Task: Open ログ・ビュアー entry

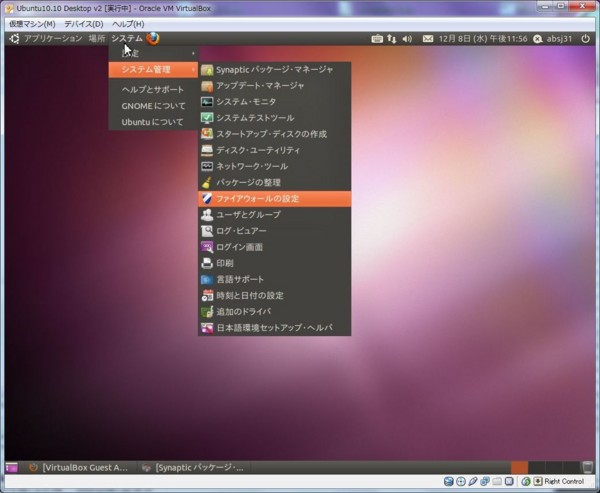Action: (274, 231)
